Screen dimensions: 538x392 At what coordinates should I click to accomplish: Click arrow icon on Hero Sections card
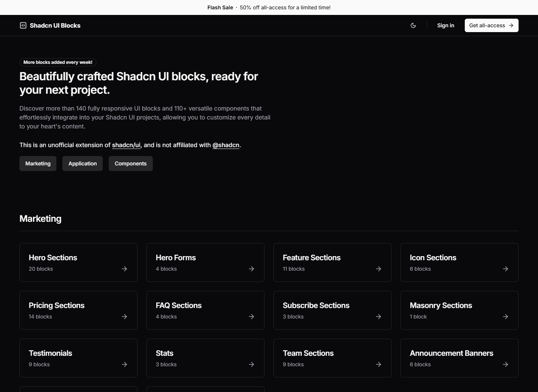124,269
